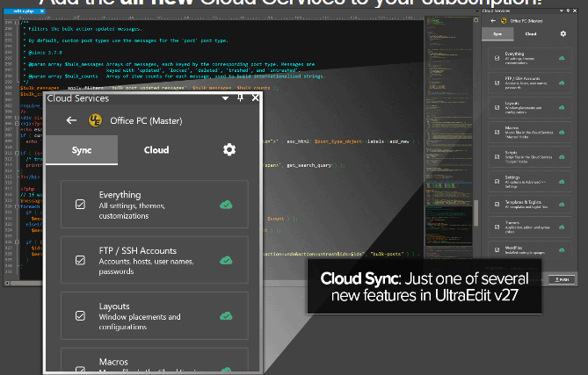
Task: Open dropdown arrow in small right Cloud Services title
Action: coord(562,11)
